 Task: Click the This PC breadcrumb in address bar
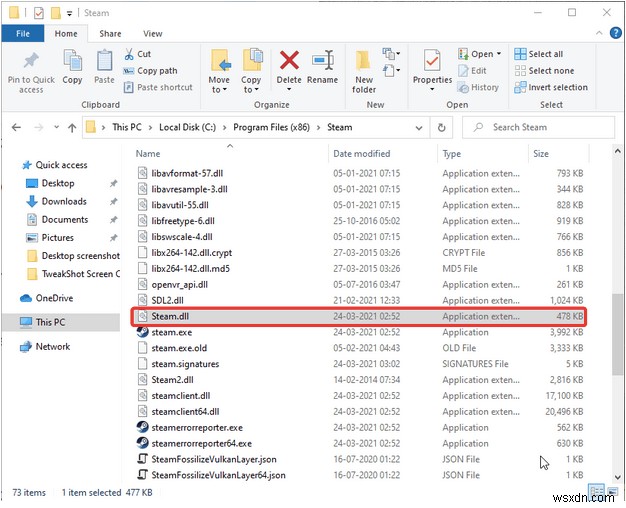pos(127,127)
